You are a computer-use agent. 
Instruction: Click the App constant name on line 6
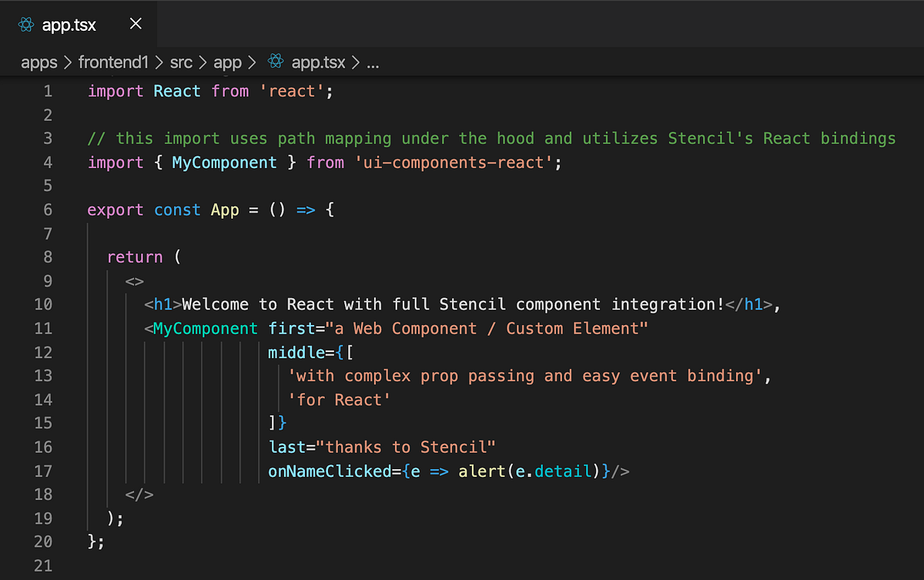coord(225,210)
